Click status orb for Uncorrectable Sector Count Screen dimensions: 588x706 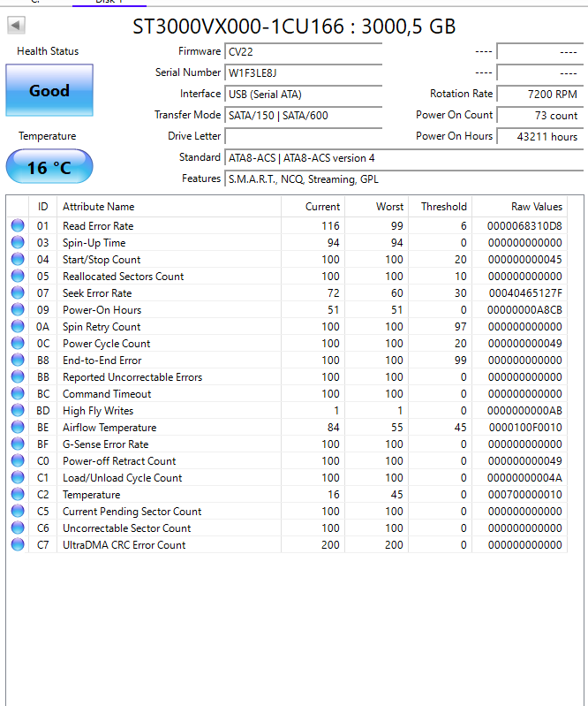click(x=18, y=528)
